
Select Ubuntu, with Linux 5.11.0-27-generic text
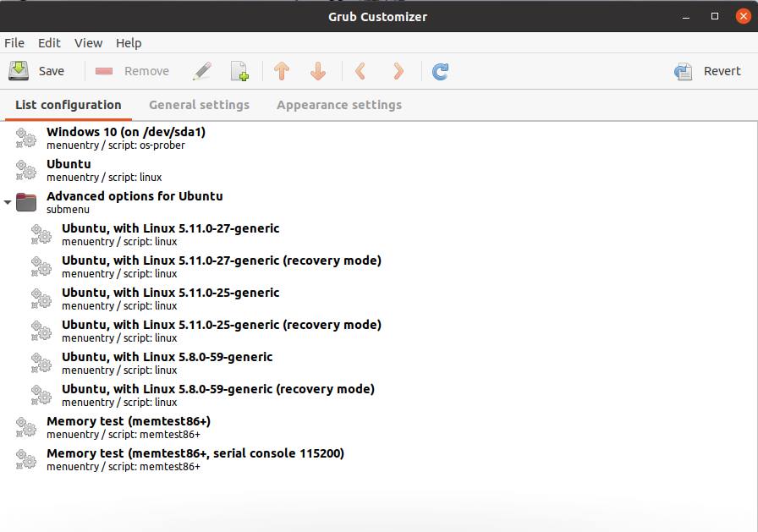coord(171,228)
